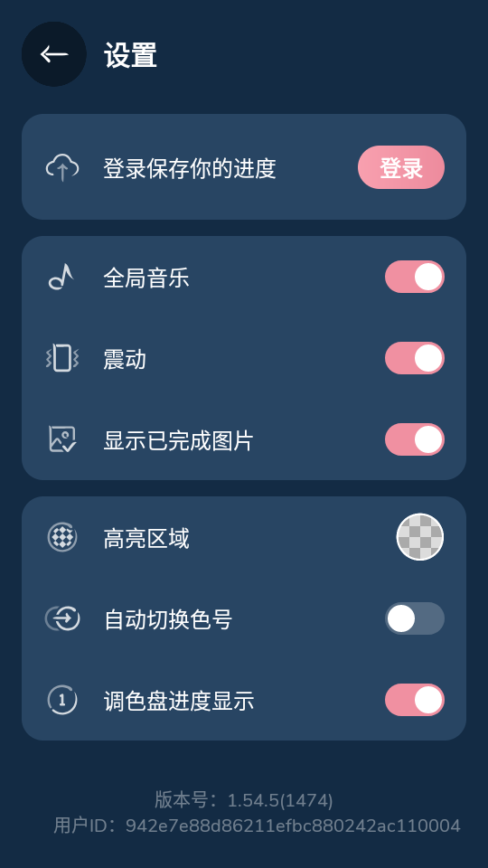Click the music note icon

tap(62, 277)
